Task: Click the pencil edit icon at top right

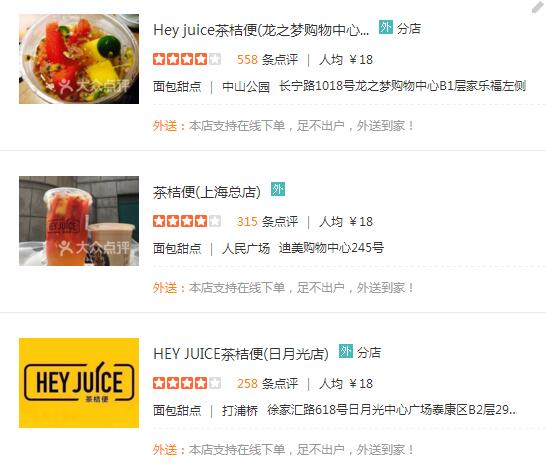Action: (539, 7)
